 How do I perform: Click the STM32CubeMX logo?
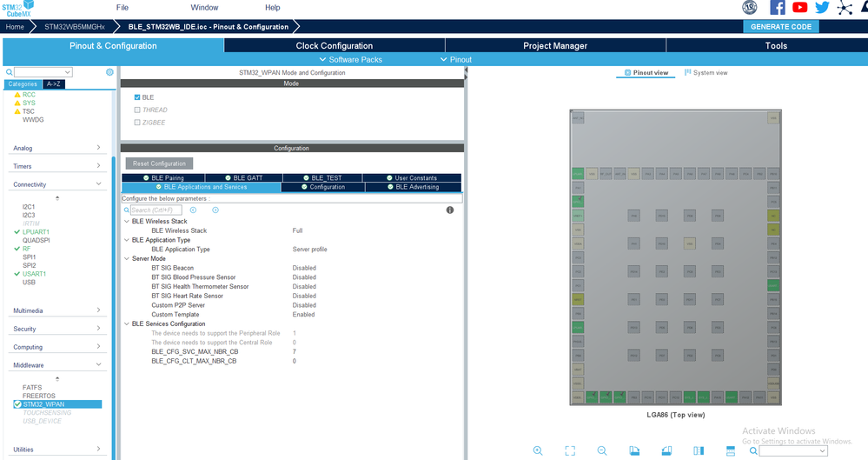click(x=17, y=8)
